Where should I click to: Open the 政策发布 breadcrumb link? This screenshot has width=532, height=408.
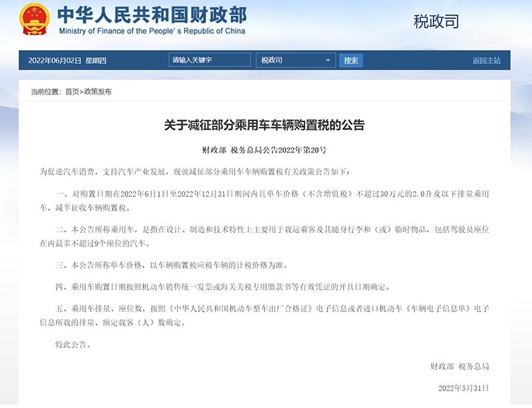coord(98,91)
